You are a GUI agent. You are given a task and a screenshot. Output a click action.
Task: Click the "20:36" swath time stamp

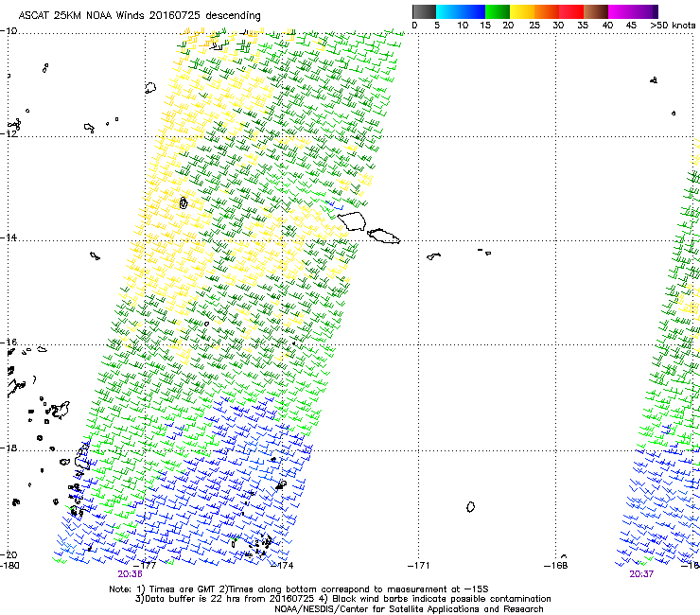[130, 574]
